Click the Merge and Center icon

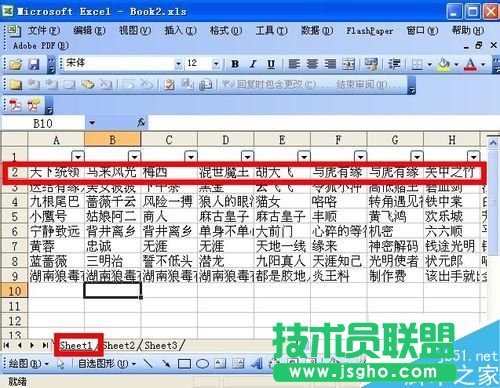[348, 64]
